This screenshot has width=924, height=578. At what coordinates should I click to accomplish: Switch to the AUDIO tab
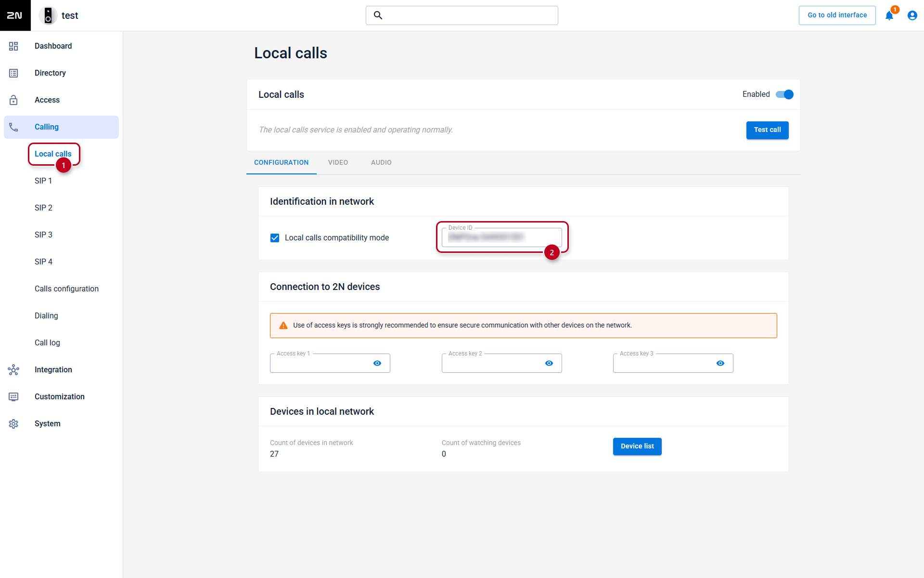[381, 163]
